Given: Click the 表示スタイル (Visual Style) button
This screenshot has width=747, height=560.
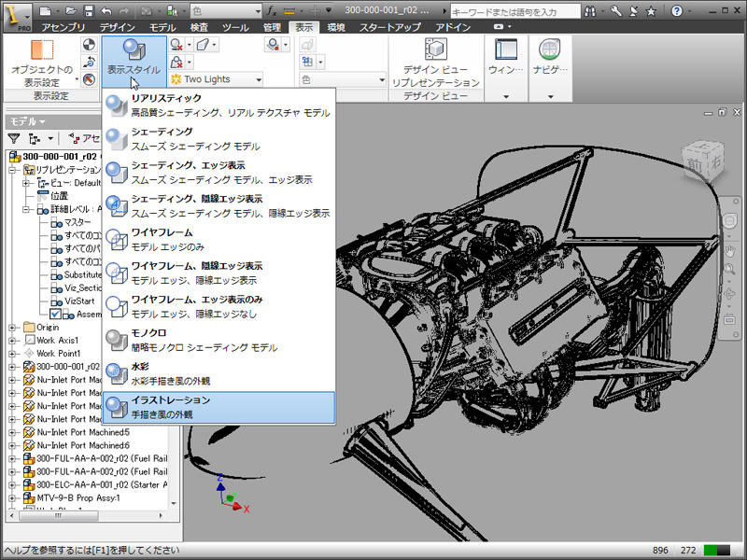Looking at the screenshot, I should coord(134,59).
